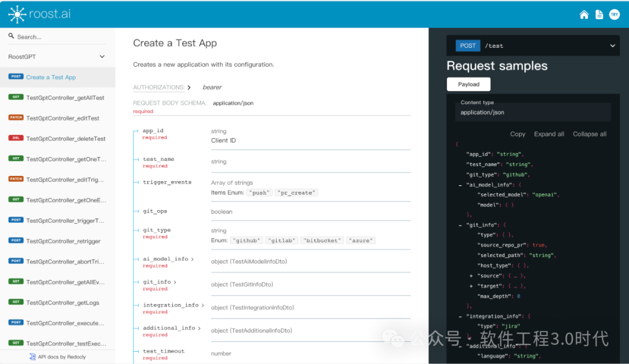Copy the request sample JSON

pyautogui.click(x=518, y=134)
